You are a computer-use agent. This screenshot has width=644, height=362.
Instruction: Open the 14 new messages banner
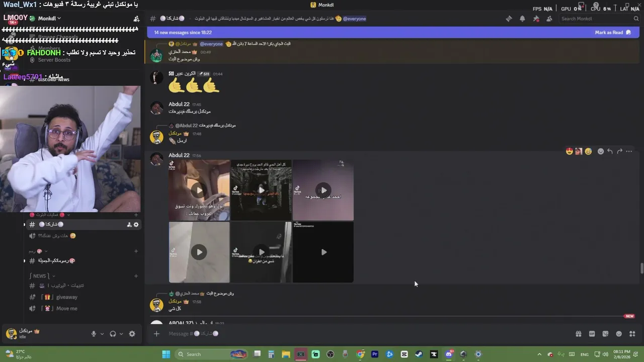[x=392, y=32]
